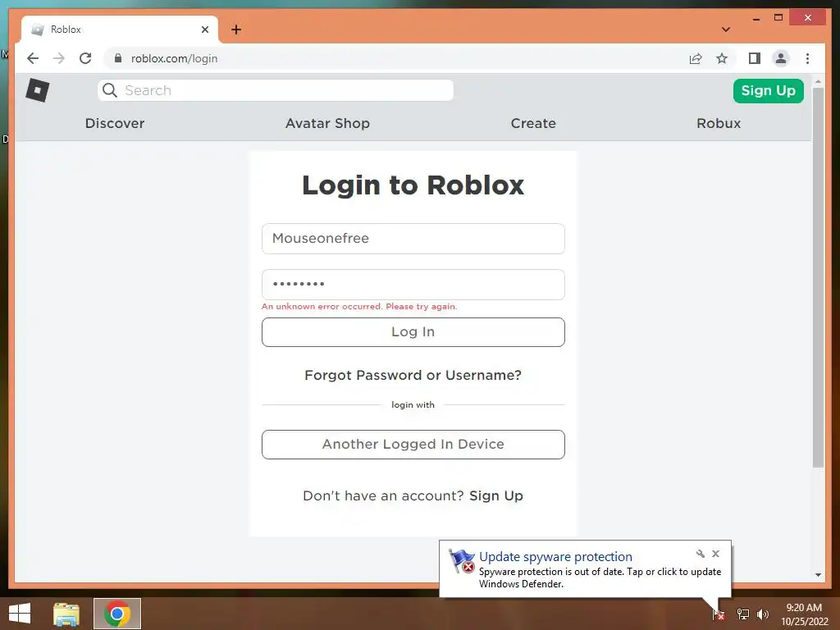Maximize the Chrome window
Image resolution: width=840 pixels, height=630 pixels.
point(778,18)
